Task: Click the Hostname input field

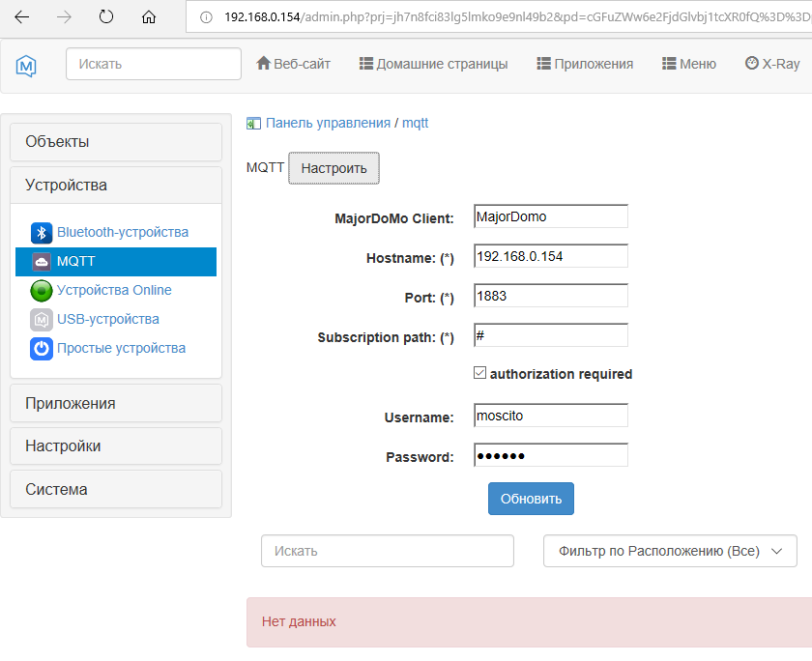Action: pos(551,256)
